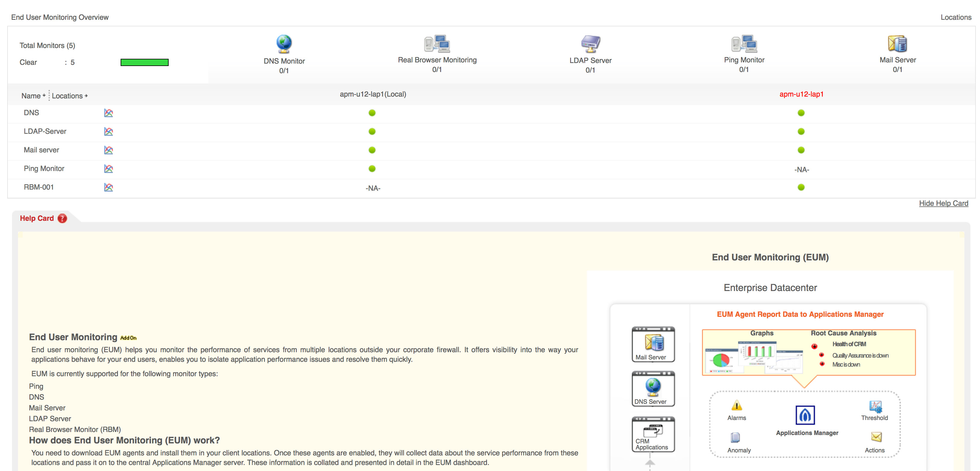Click DNS Monitor 0/1 count
The width and height of the screenshot is (980, 471).
(x=284, y=71)
